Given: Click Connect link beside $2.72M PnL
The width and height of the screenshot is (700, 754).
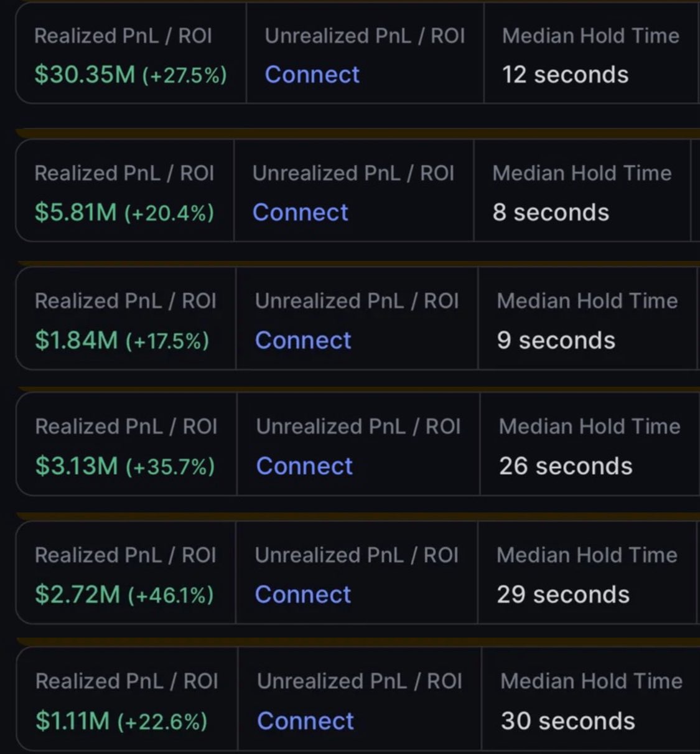Looking at the screenshot, I should (x=303, y=595).
